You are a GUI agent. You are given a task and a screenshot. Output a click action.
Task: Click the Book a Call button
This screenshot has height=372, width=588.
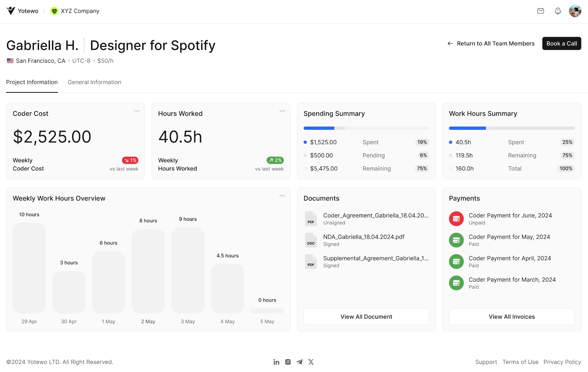click(x=561, y=44)
